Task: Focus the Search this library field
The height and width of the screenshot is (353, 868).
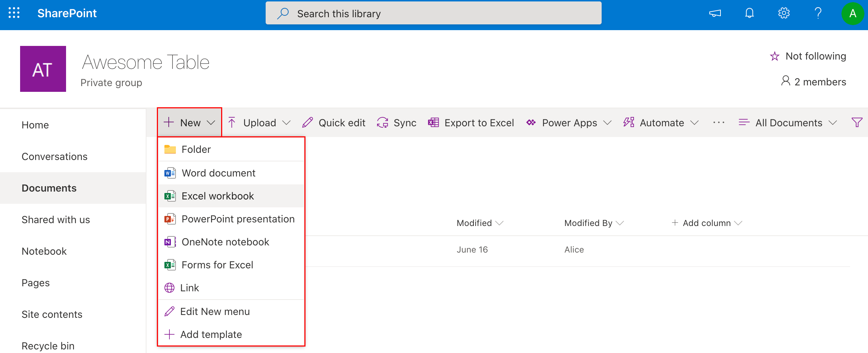Action: pos(433,13)
